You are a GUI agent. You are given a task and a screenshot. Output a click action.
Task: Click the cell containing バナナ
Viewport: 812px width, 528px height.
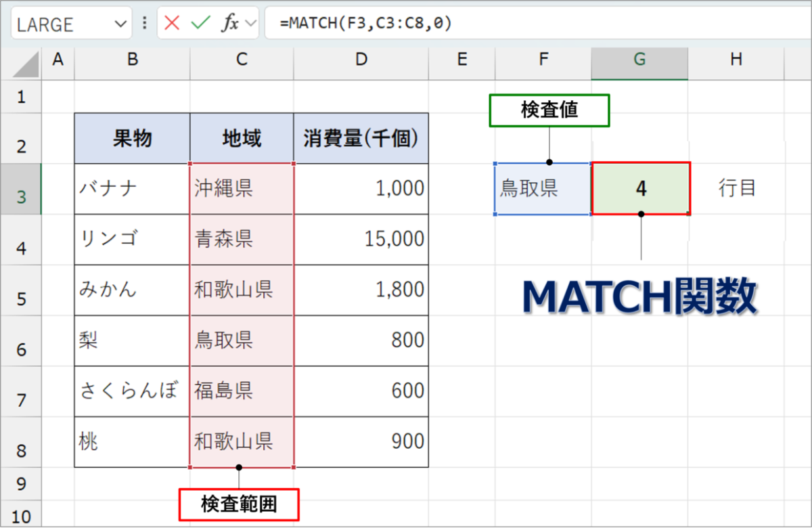tap(131, 189)
